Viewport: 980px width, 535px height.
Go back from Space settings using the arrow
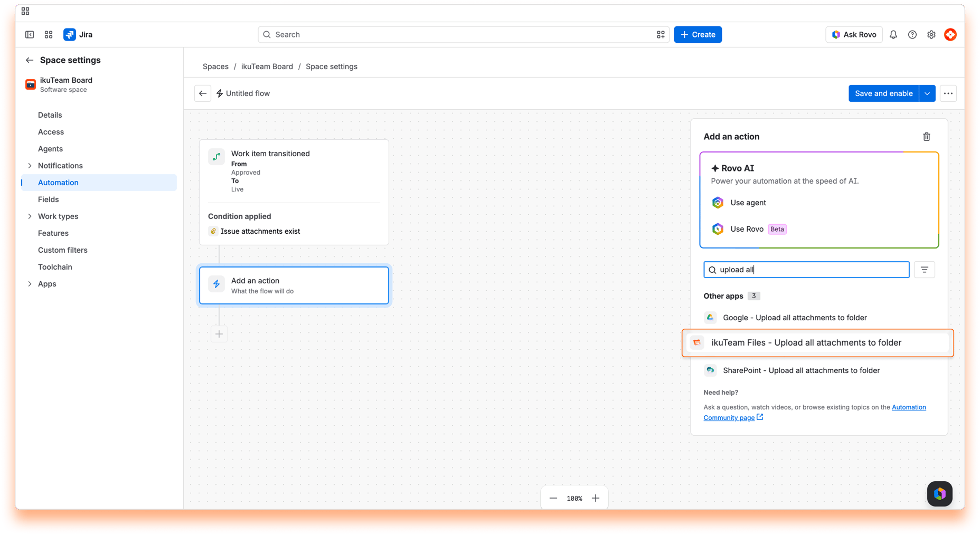(x=30, y=60)
